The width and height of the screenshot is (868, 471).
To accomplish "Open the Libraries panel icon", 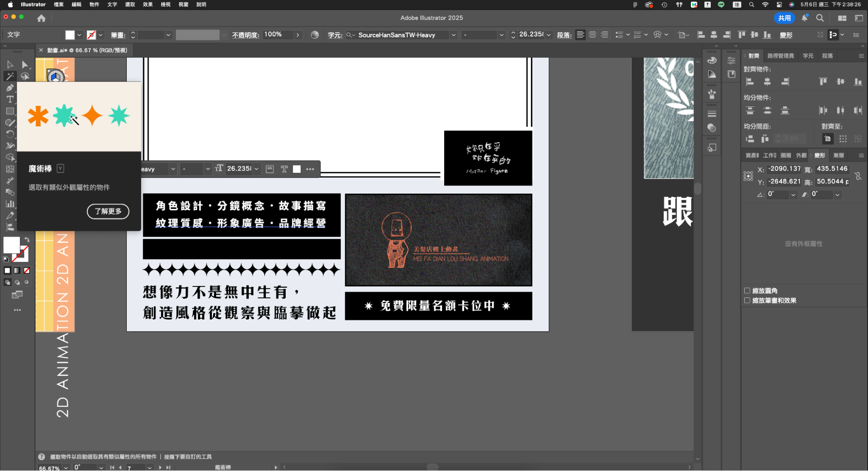I will (732, 74).
